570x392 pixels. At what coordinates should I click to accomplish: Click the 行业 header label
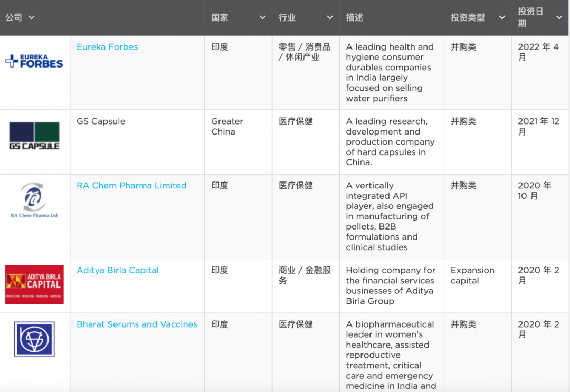pyautogui.click(x=287, y=17)
